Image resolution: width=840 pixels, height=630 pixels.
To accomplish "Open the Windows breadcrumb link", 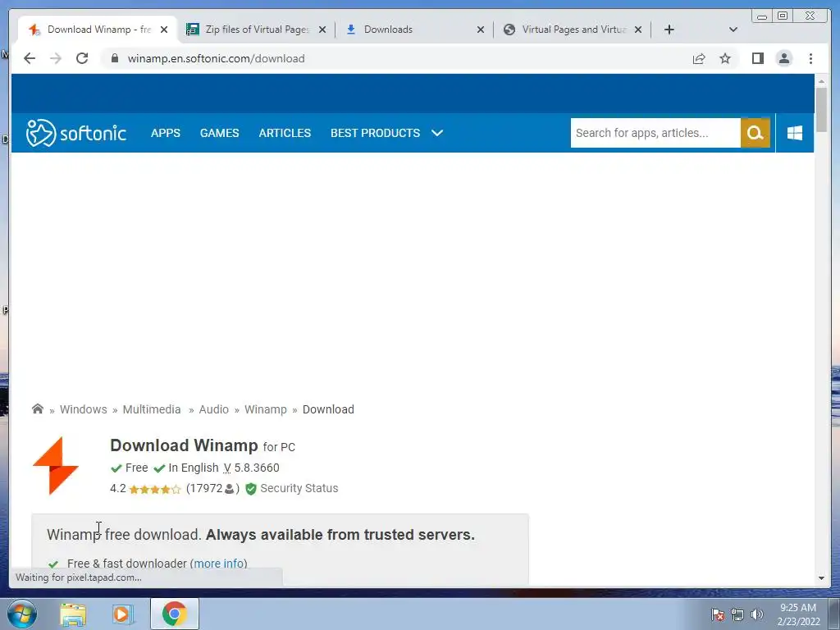I will [83, 409].
